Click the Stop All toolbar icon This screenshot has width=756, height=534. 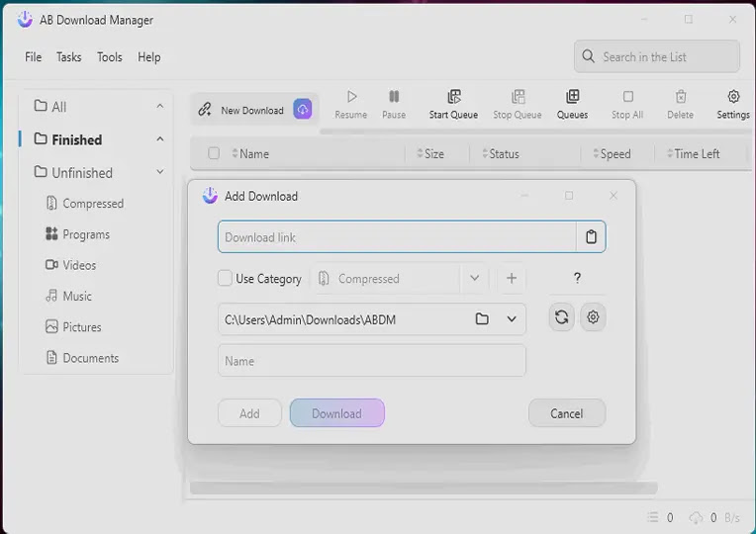[627, 97]
